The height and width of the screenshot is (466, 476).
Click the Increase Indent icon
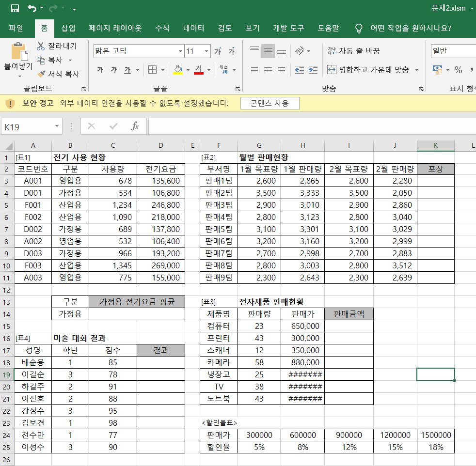pos(313,70)
